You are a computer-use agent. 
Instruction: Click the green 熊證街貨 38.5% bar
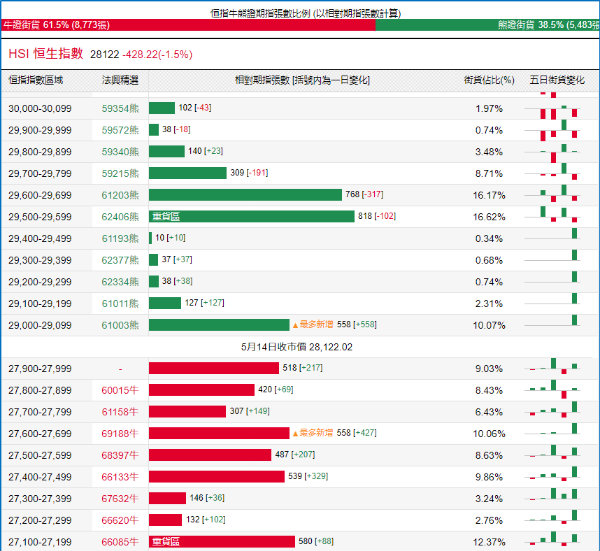(x=488, y=25)
